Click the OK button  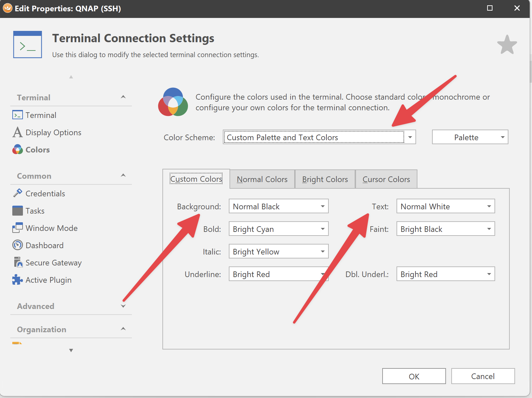414,376
